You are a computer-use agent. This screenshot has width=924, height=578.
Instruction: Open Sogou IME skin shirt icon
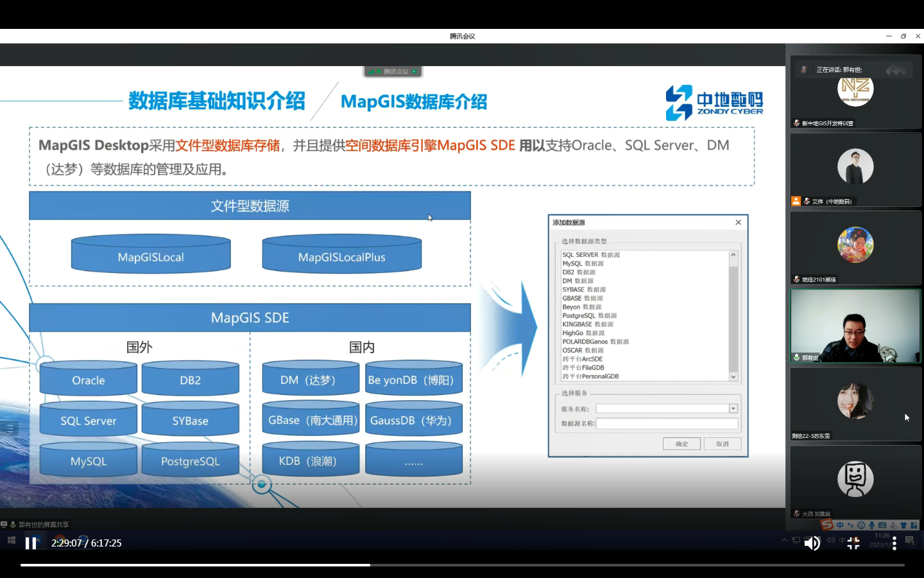pos(903,525)
